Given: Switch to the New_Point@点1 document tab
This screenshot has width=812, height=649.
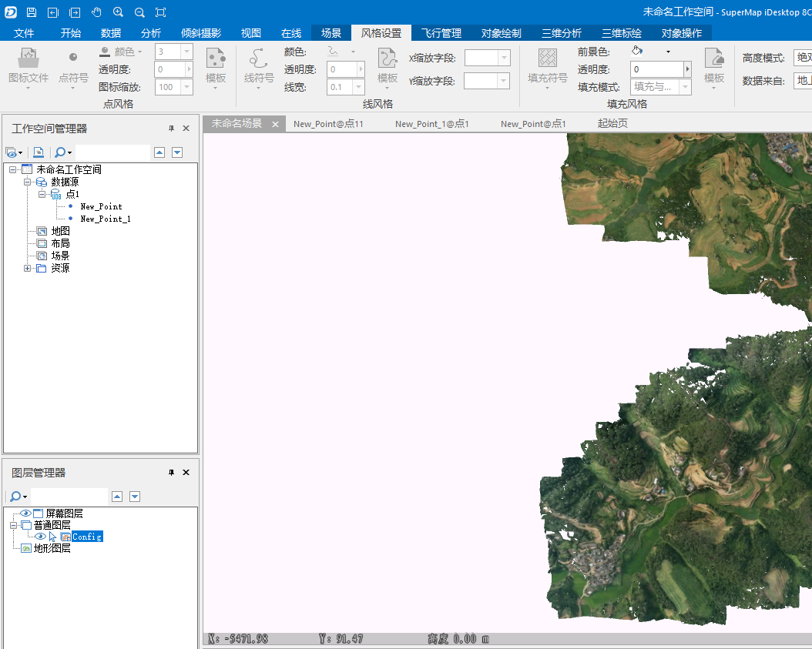Looking at the screenshot, I should pyautogui.click(x=532, y=124).
